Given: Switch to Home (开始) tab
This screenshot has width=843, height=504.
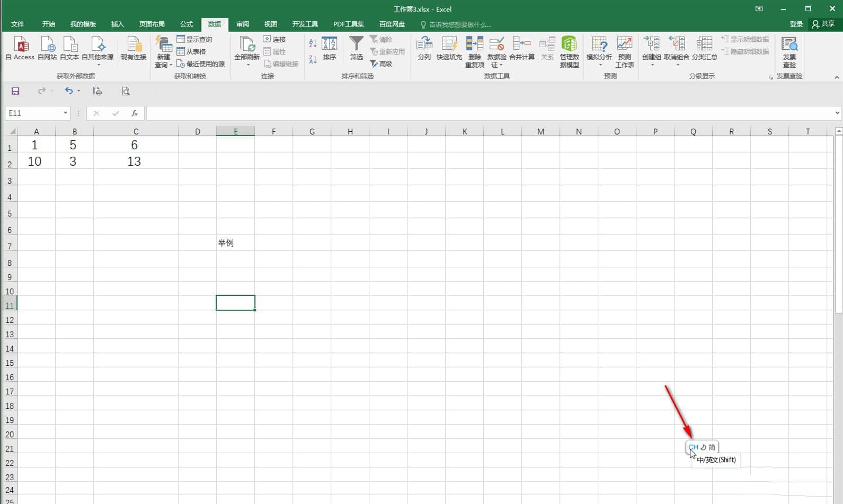Looking at the screenshot, I should (x=49, y=24).
